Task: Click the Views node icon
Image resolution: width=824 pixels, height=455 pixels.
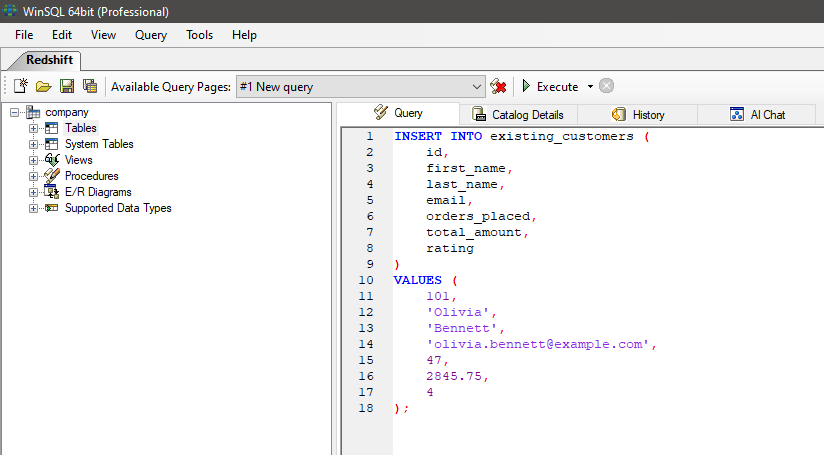Action: (52, 160)
